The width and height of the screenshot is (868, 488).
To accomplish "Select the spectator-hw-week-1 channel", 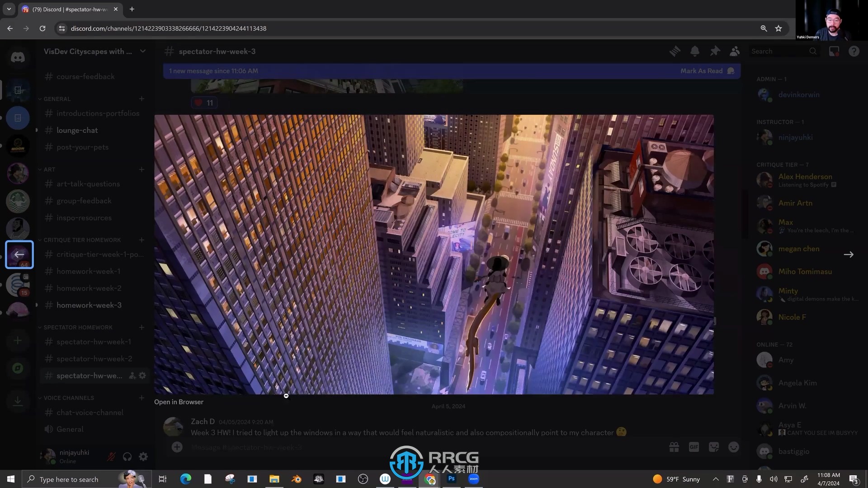I will [x=93, y=342].
